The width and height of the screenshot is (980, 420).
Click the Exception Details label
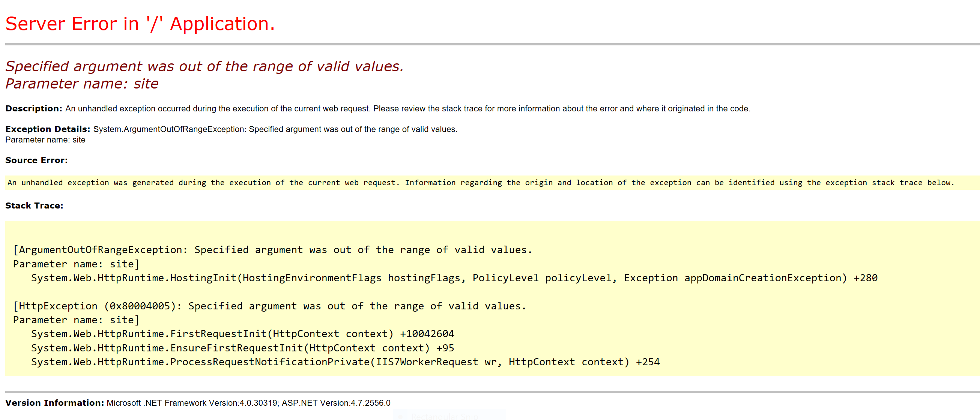[x=47, y=129]
